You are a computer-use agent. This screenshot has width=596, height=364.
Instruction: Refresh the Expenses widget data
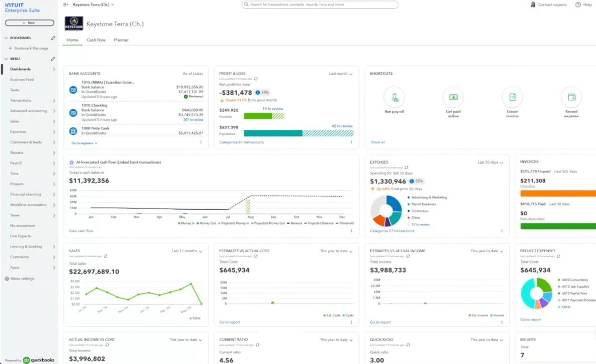coord(407,167)
